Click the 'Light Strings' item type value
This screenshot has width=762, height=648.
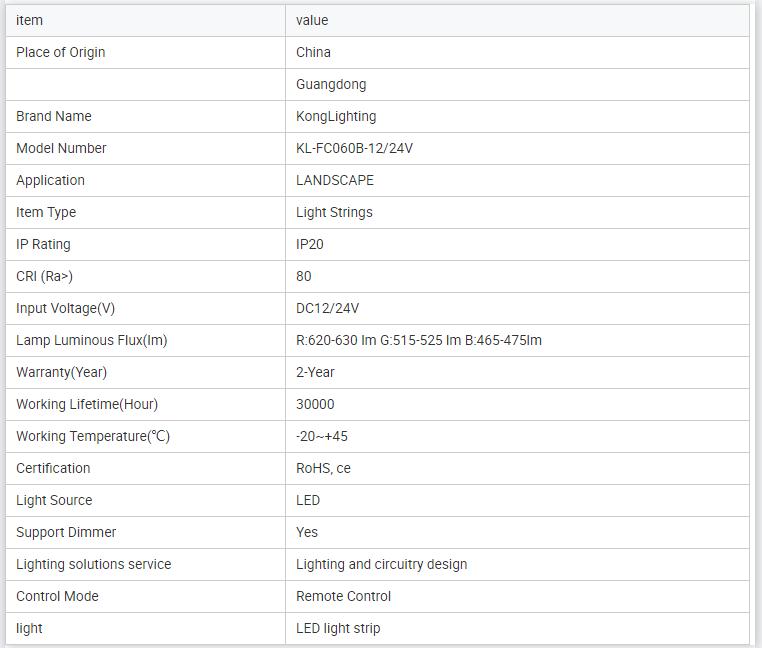click(x=334, y=212)
